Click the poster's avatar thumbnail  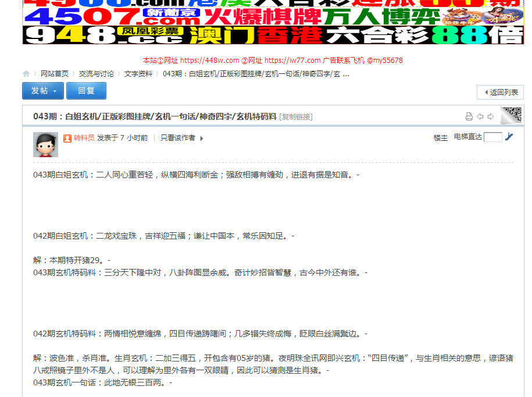(45, 144)
